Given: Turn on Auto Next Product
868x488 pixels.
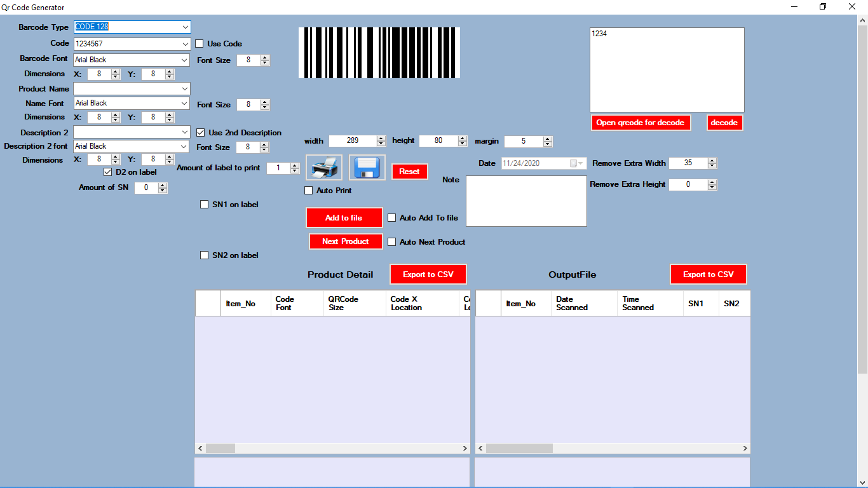Looking at the screenshot, I should (x=391, y=241).
